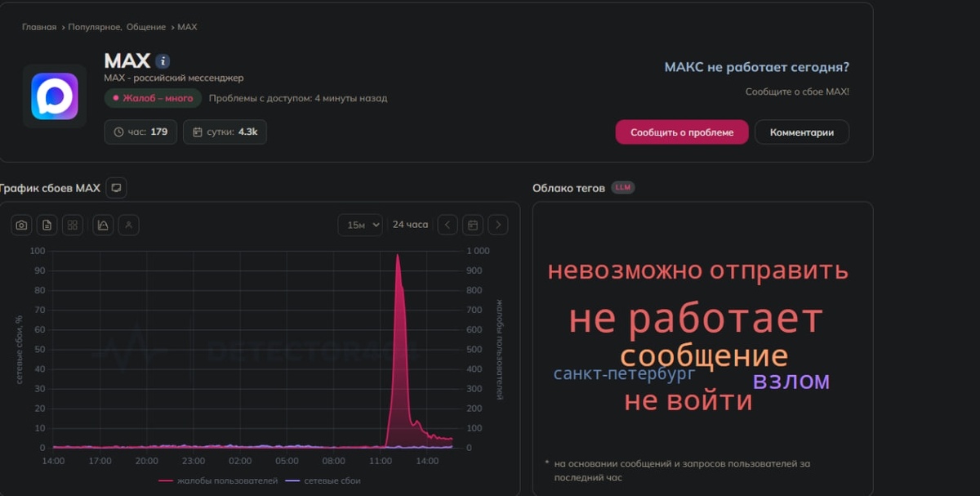Open the 15м interval dropdown
Viewport: 980px width, 496px height.
360,224
